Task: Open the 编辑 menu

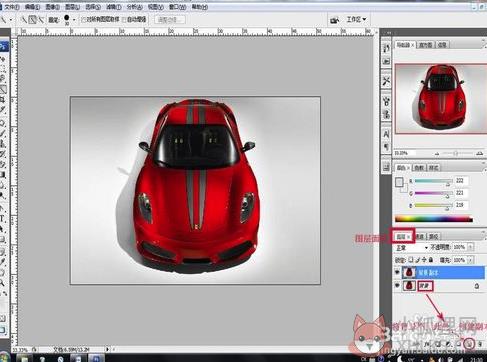Action: click(32, 6)
